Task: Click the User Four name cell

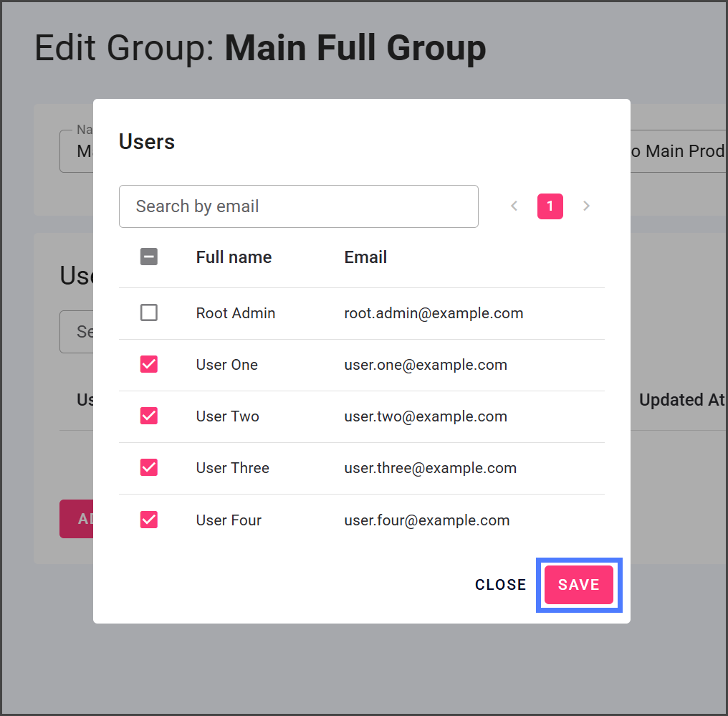Action: click(x=229, y=520)
